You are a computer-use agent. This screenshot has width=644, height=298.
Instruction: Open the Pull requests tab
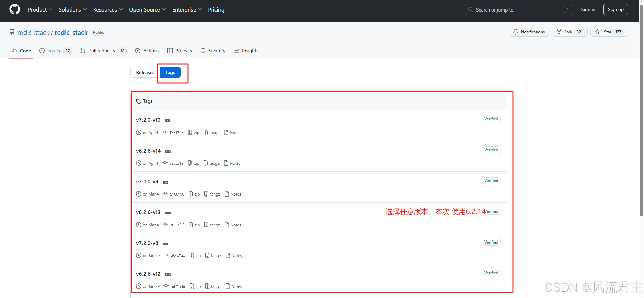103,51
